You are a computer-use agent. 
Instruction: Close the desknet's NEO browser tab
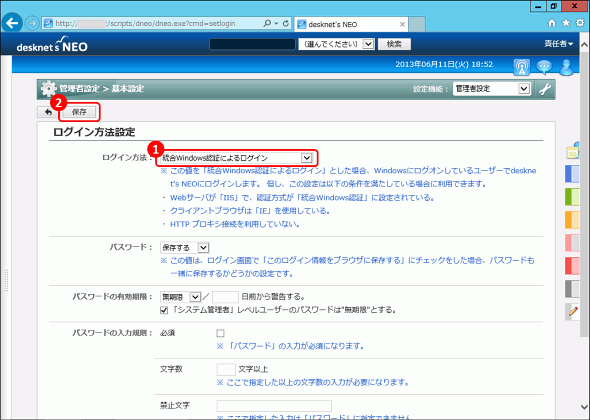tap(402, 24)
